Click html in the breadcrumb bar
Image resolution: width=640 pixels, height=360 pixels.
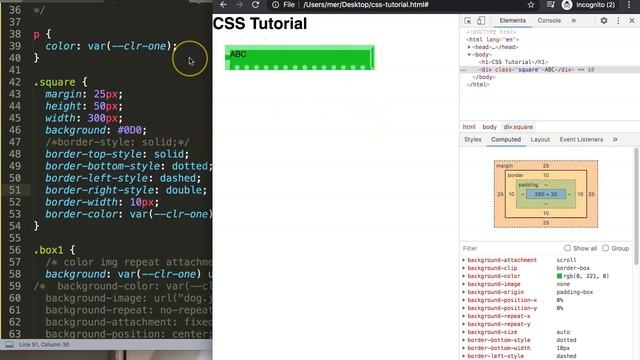coord(469,127)
